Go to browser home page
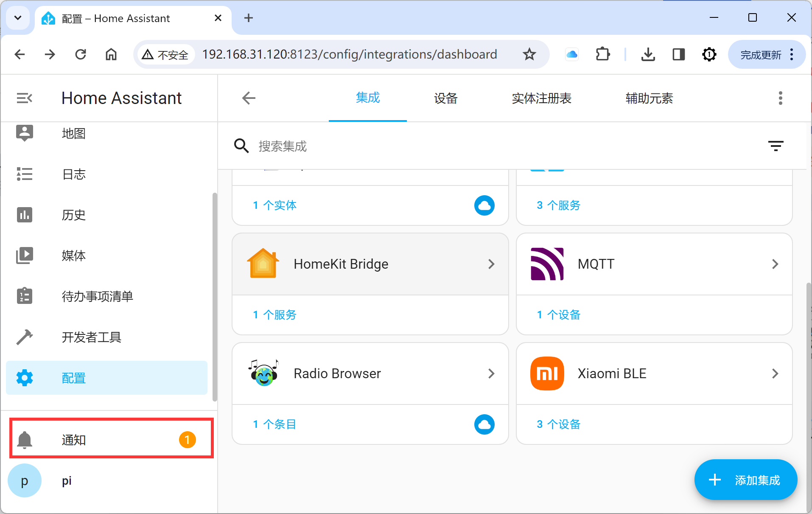This screenshot has height=514, width=812. pyautogui.click(x=111, y=54)
